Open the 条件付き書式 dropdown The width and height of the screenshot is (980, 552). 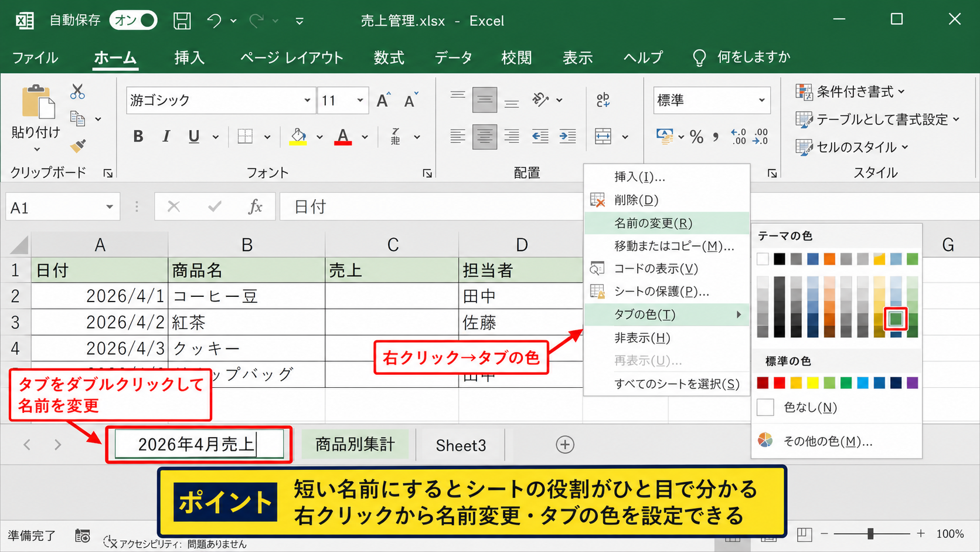point(850,92)
